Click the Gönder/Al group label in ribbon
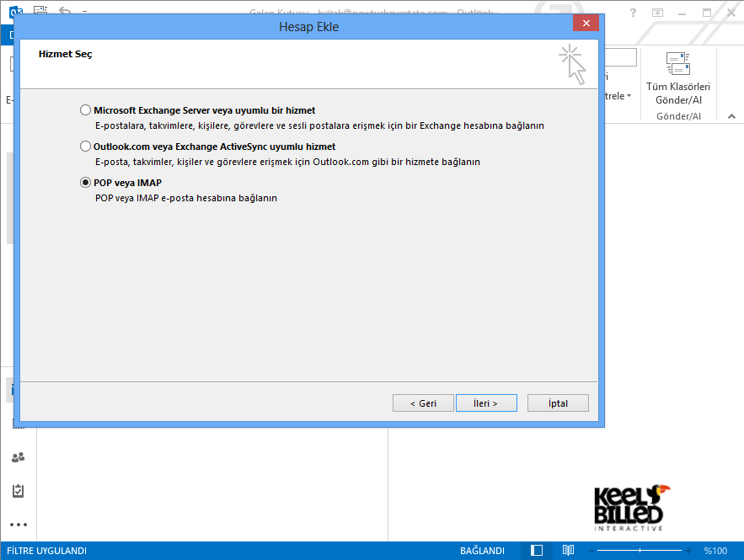This screenshot has width=744, height=560. tap(678, 116)
